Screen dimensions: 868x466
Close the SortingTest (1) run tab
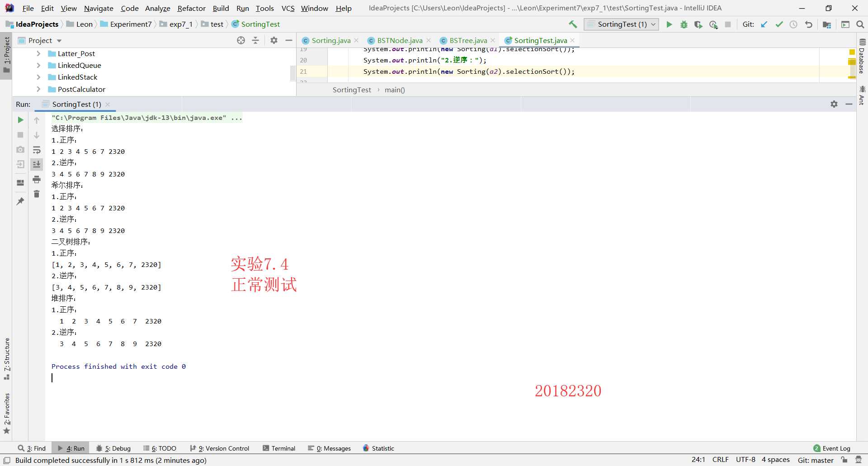click(108, 104)
